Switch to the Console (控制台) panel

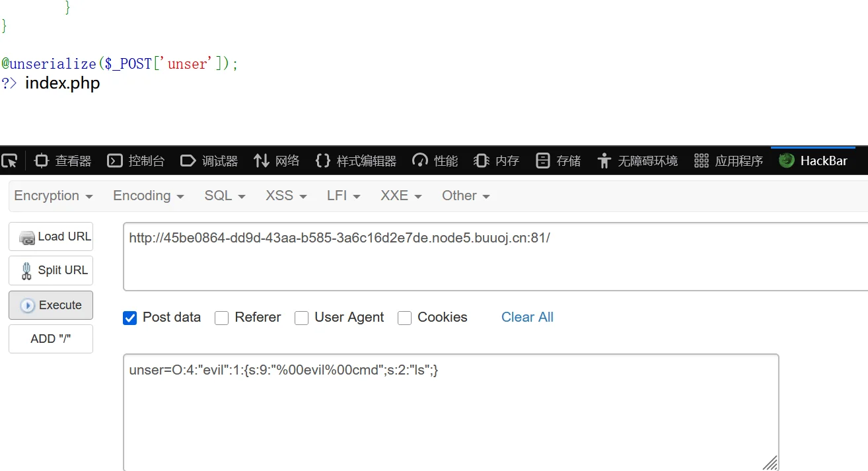click(x=135, y=161)
